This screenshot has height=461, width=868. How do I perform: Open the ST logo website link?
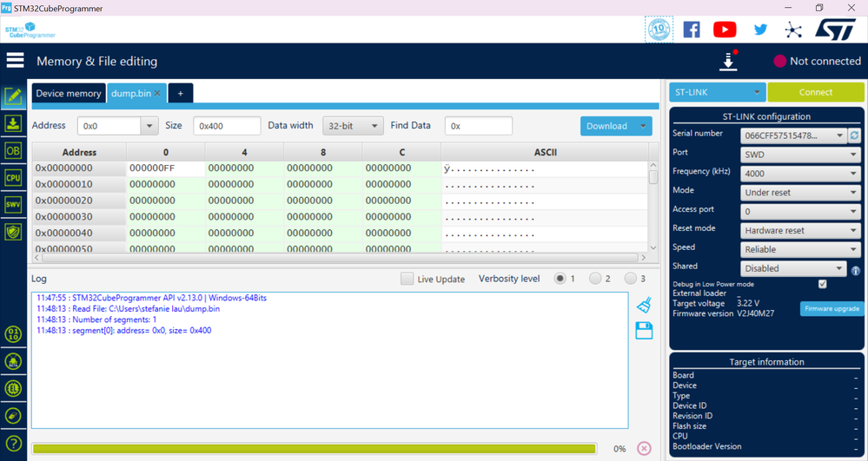(x=836, y=30)
